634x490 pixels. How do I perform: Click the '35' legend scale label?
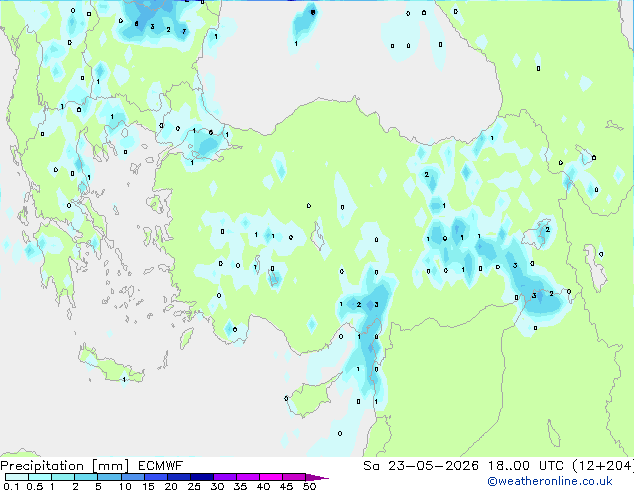(x=240, y=486)
